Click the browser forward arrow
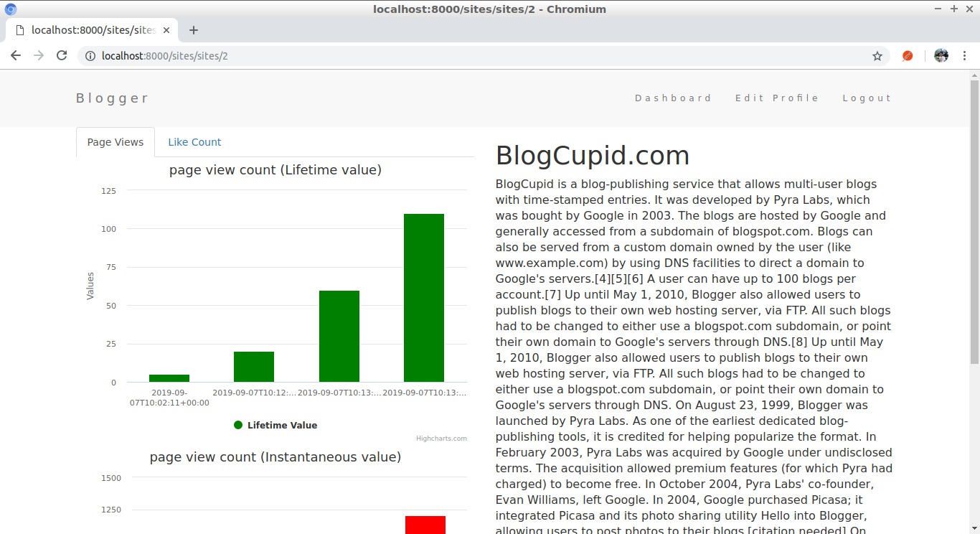The height and width of the screenshot is (534, 980). point(39,55)
